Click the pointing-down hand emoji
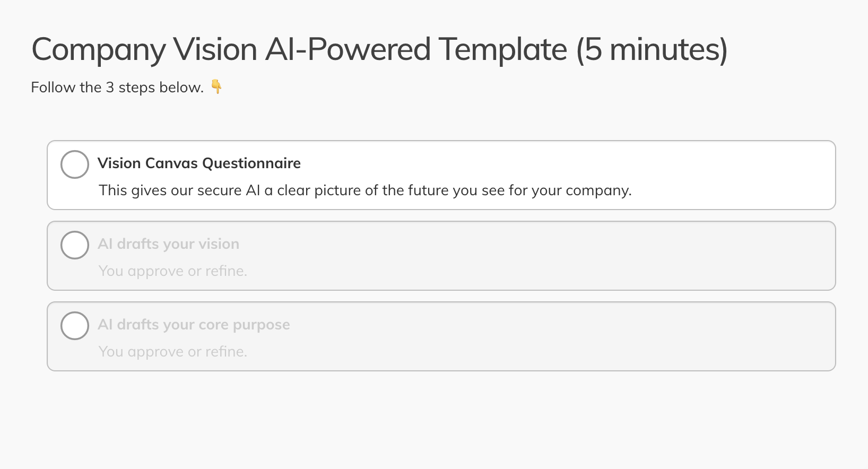 click(x=216, y=86)
